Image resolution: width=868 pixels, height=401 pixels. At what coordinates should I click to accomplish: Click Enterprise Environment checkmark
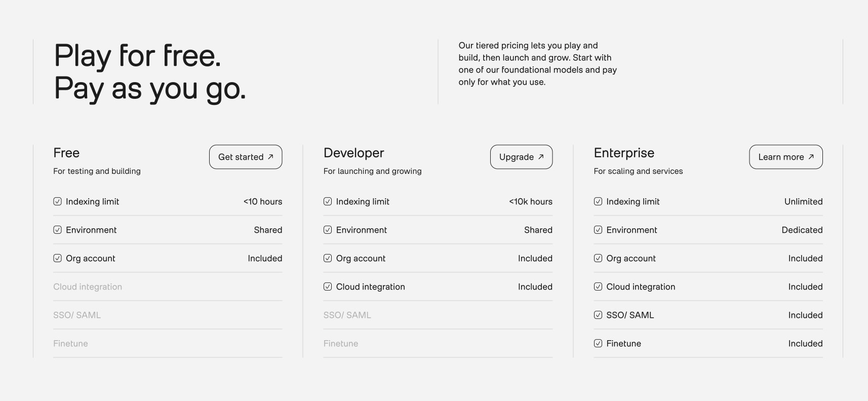(598, 230)
